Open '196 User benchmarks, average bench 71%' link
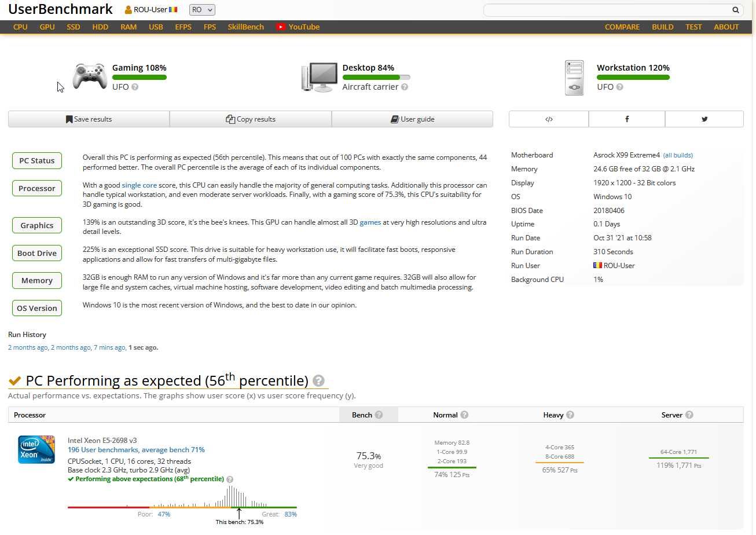The width and height of the screenshot is (756, 535). tap(136, 450)
